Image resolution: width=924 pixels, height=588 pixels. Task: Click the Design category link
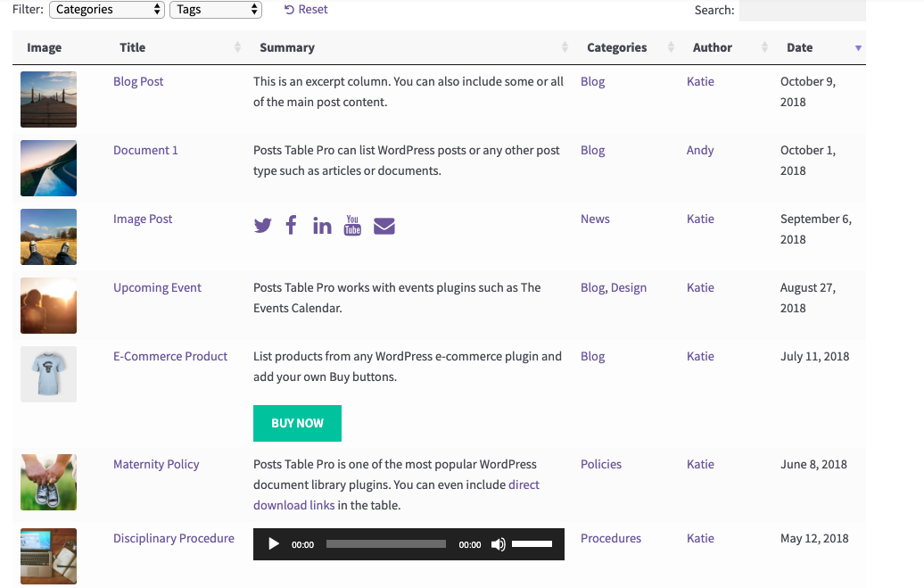[x=629, y=287]
